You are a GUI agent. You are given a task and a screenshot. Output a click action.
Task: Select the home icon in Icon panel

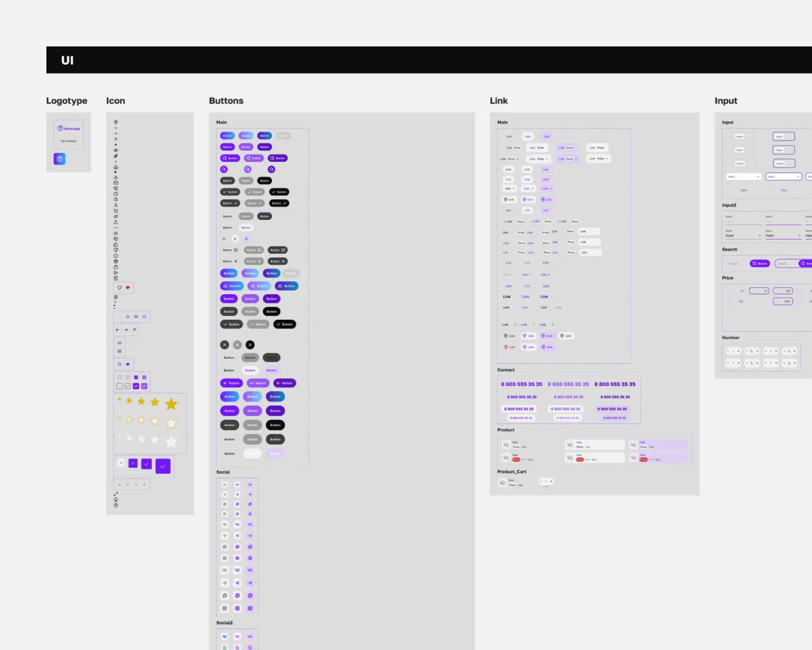click(116, 167)
